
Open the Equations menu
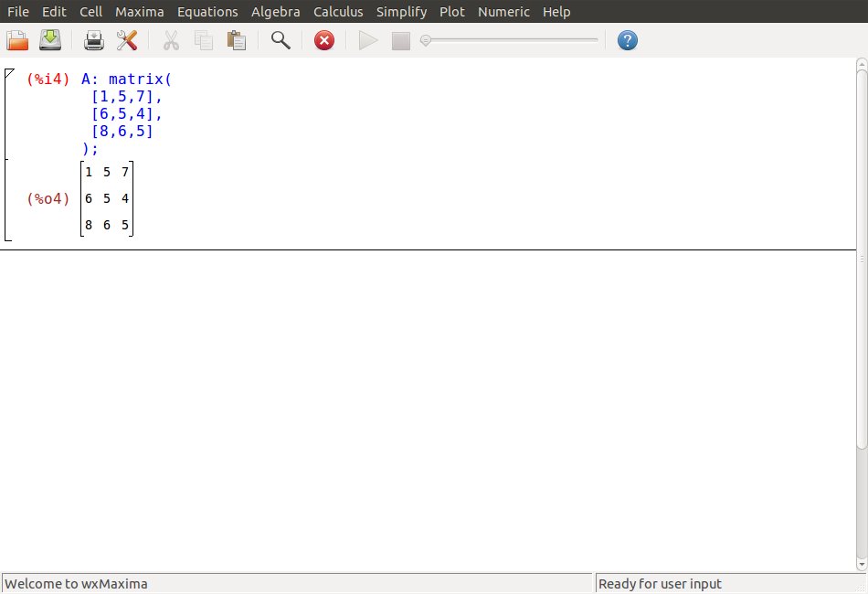point(207,12)
